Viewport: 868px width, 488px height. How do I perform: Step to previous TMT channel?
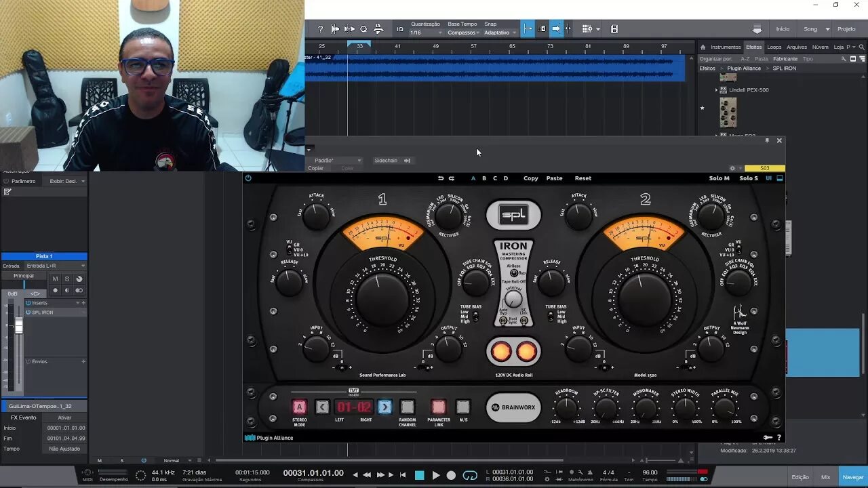[x=323, y=407]
